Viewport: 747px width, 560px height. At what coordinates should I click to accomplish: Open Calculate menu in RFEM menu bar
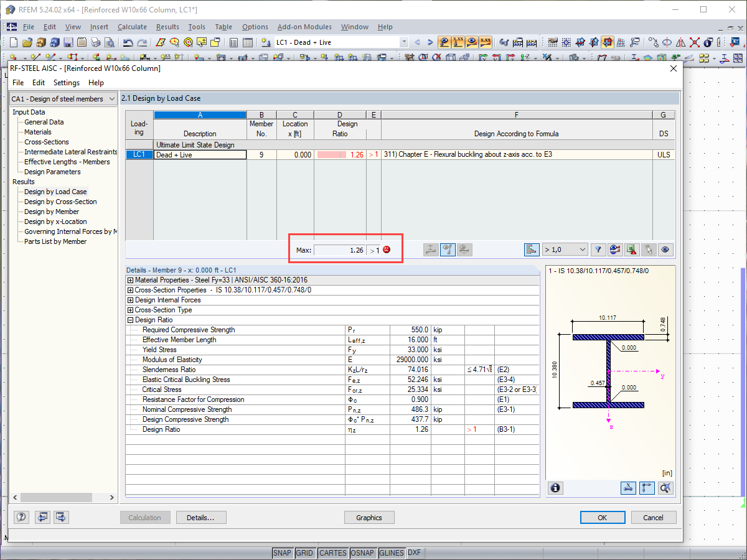[x=132, y=27]
